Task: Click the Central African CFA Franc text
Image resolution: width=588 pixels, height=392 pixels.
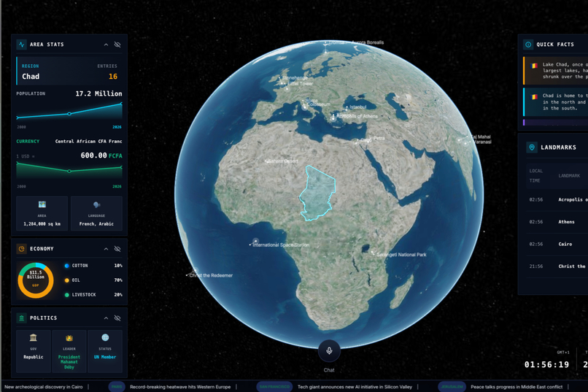Action: (x=88, y=142)
